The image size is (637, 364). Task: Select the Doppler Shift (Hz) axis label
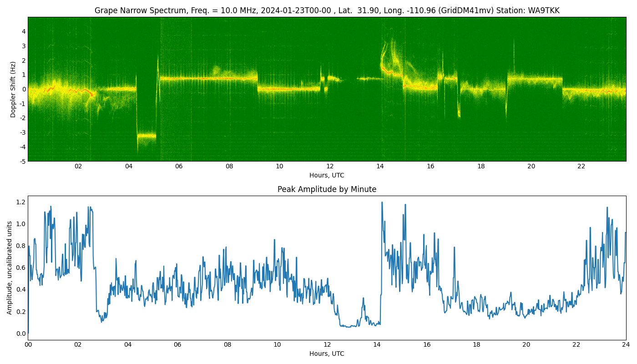point(13,89)
